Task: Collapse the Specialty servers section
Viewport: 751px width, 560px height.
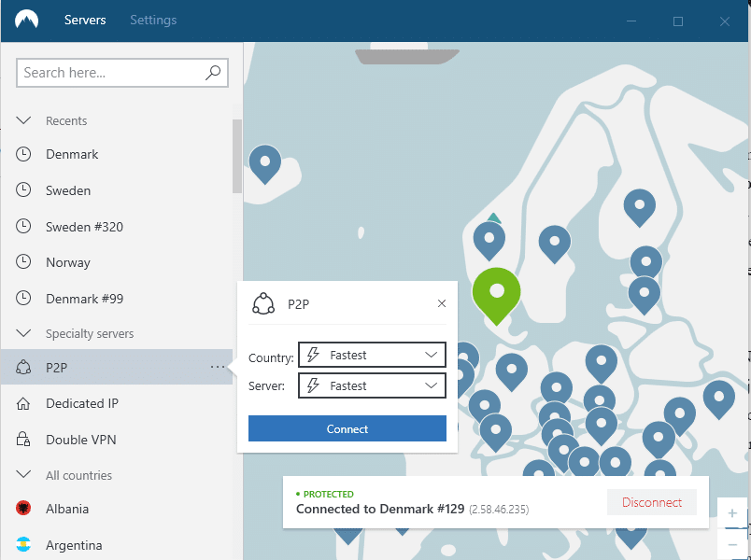Action: [x=23, y=333]
